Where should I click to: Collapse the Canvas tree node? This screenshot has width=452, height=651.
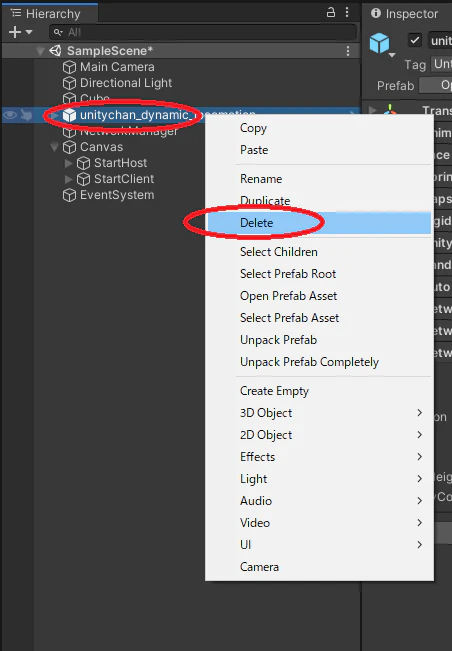(x=54, y=147)
